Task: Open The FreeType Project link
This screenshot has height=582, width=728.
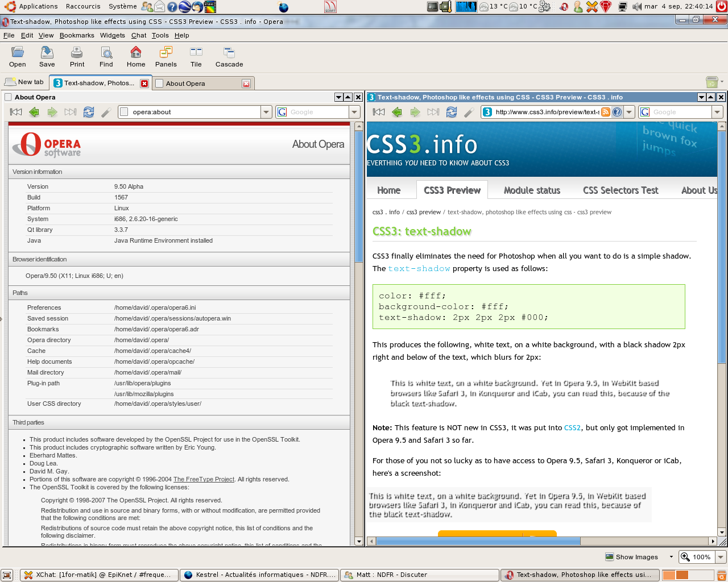Action: [x=204, y=479]
